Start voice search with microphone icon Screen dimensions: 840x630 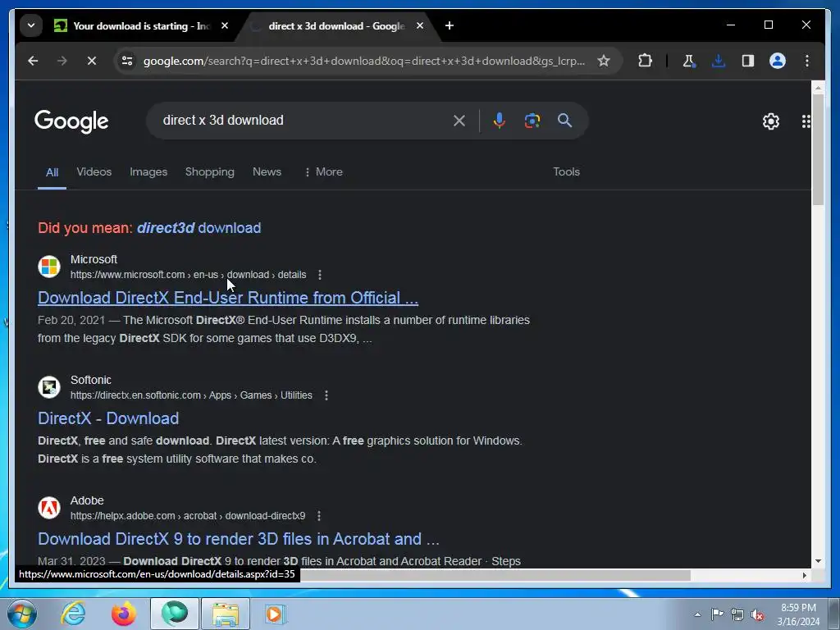click(x=500, y=121)
